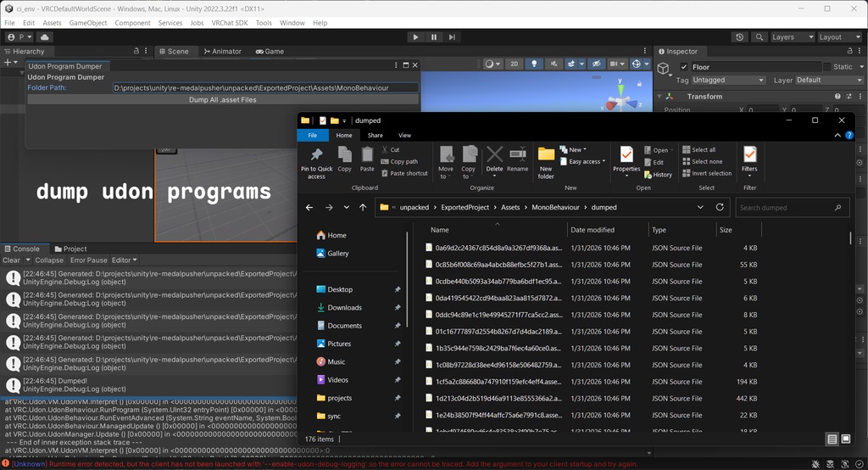
Task: Collapse the Transform component foldout
Action: tap(659, 97)
